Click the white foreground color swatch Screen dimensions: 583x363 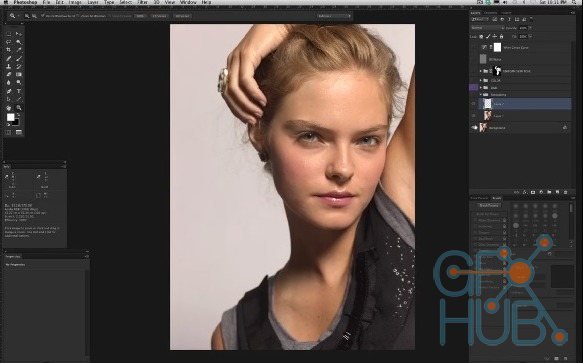tap(10, 118)
